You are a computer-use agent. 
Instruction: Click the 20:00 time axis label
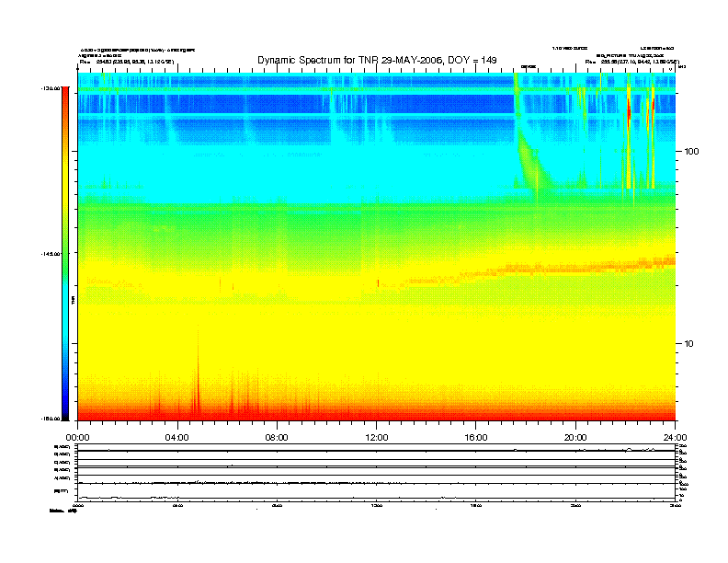click(575, 438)
